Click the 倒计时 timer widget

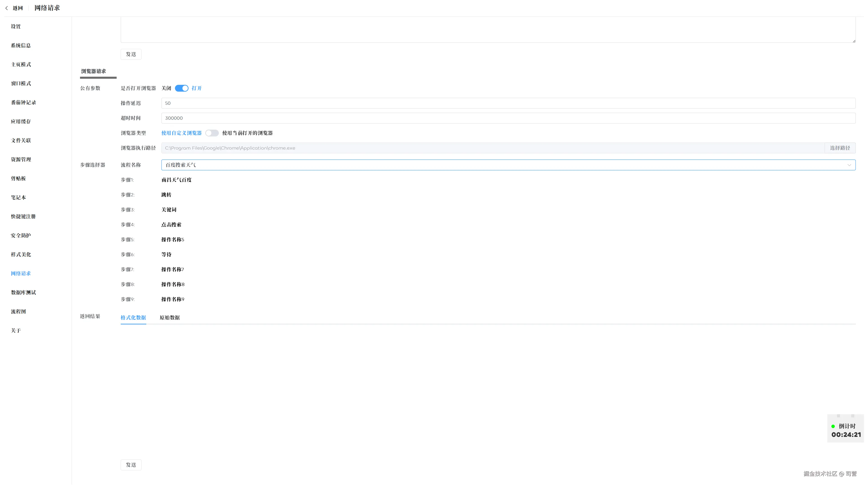point(845,431)
